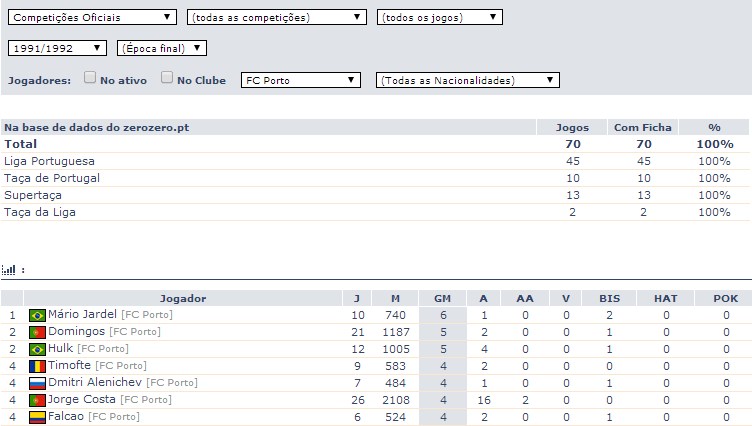Sort table by GM column header
Screen dimensions: 752x426
[x=442, y=298]
